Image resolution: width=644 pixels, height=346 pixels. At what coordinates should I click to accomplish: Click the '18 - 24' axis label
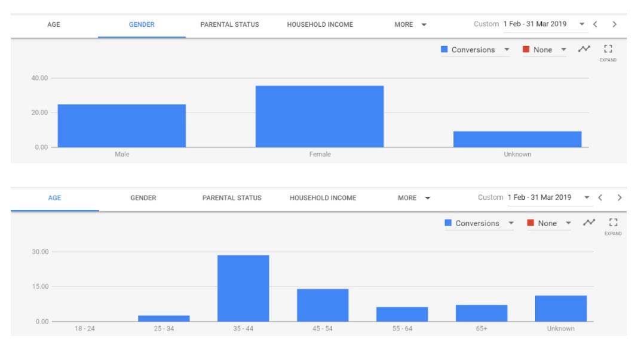coord(85,328)
